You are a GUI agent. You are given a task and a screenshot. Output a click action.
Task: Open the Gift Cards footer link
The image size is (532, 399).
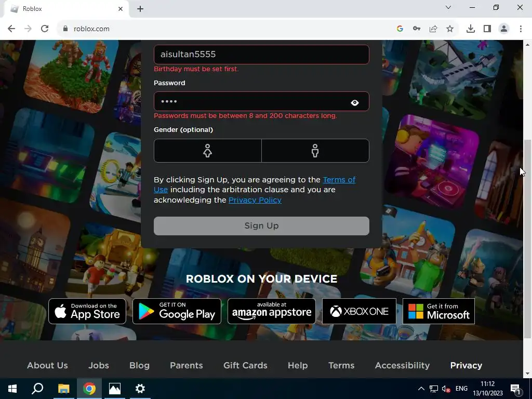point(245,365)
